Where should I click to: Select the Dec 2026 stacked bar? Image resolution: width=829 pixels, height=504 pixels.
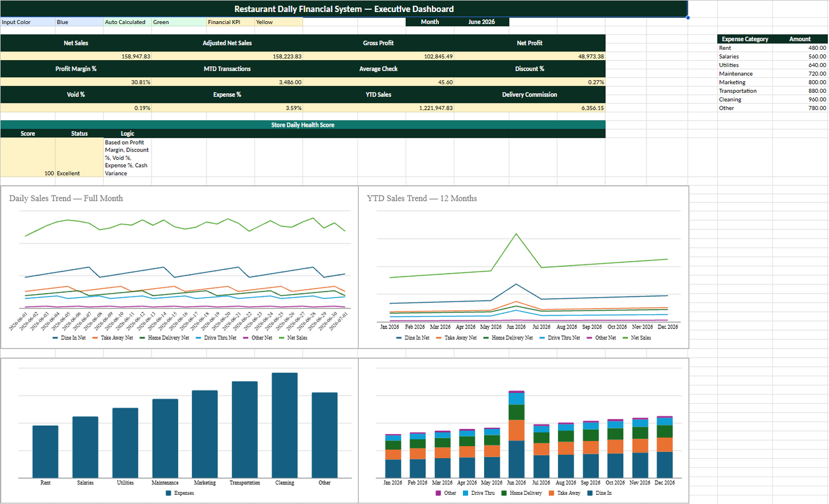click(665, 447)
